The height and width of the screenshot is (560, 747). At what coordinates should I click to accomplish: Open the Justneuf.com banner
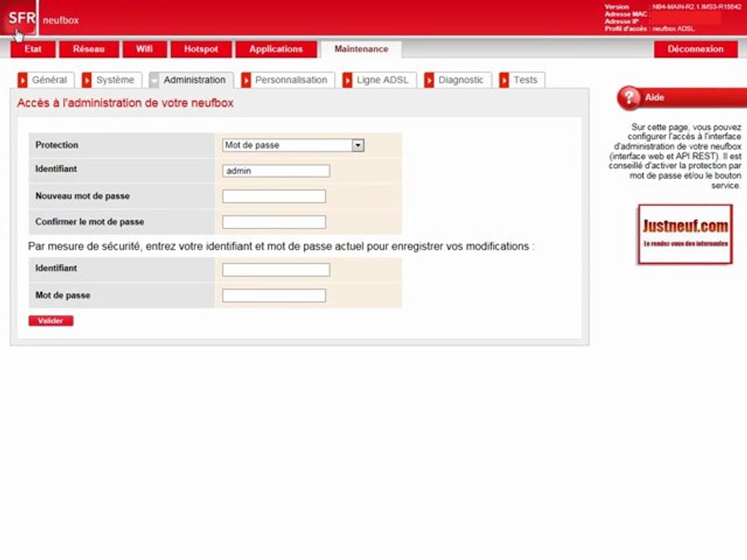[x=685, y=234]
